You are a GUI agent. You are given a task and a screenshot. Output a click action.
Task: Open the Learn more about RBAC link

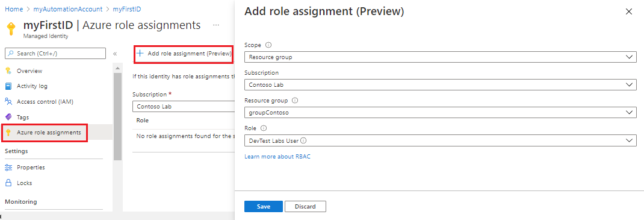point(277,157)
